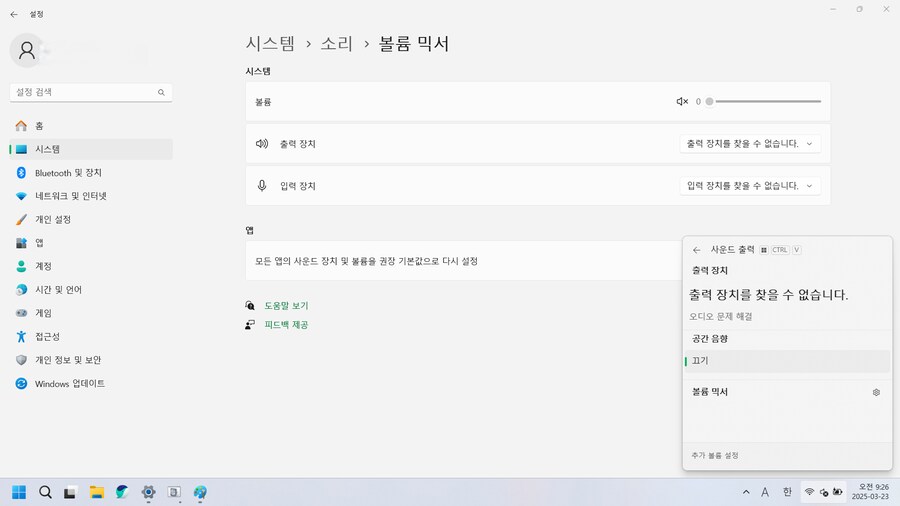Open File Explorer from the taskbar
Viewport: 900px width, 506px height.
pos(96,492)
